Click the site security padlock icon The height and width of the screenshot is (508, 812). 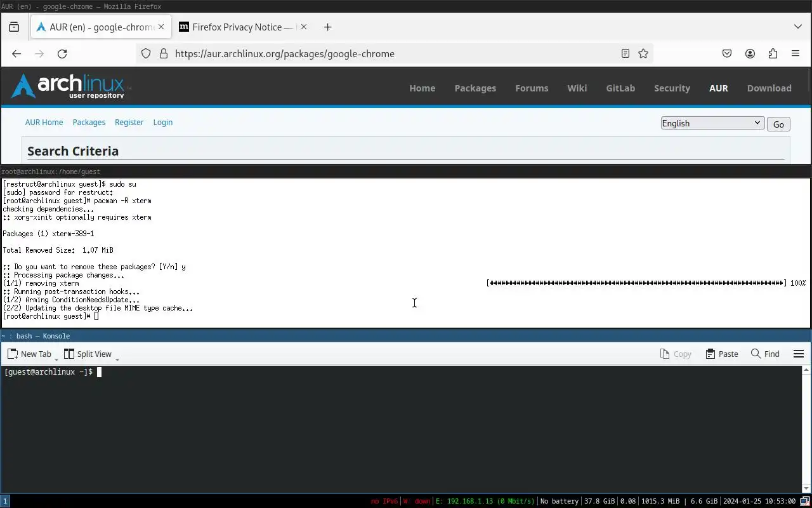(x=163, y=53)
